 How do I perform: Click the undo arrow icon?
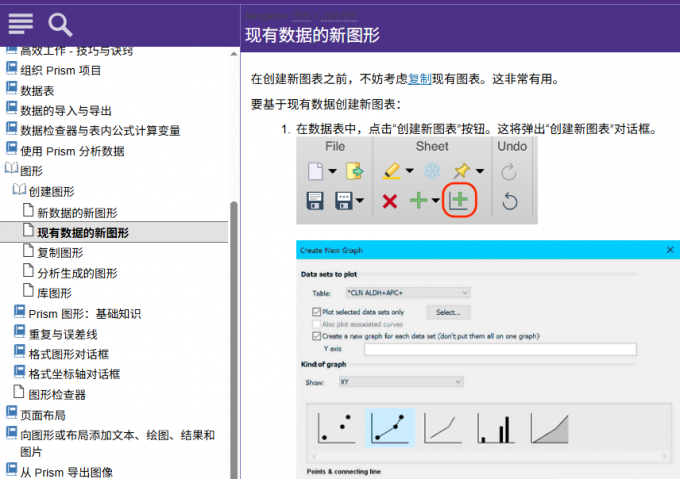[510, 201]
